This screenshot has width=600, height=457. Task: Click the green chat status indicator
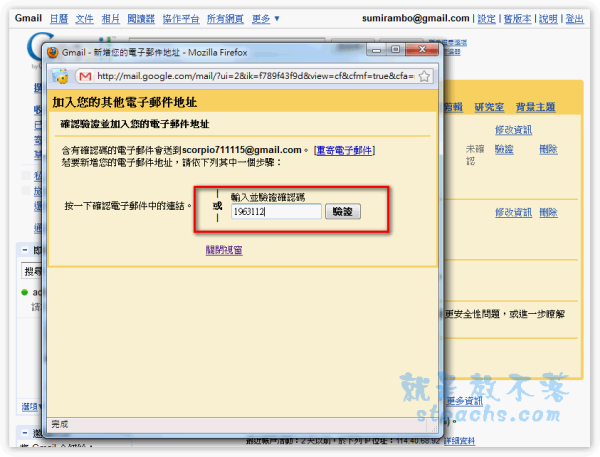tap(24, 292)
